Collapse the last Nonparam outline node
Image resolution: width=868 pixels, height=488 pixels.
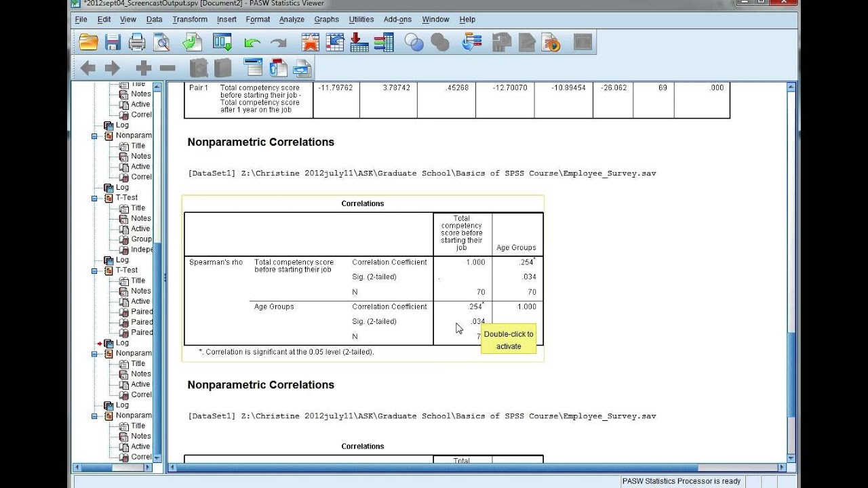click(95, 415)
